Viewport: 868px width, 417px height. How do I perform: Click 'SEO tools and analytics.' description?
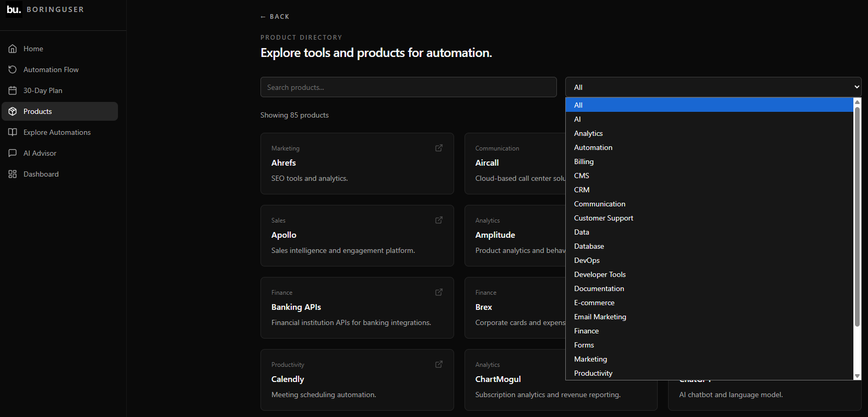[310, 178]
